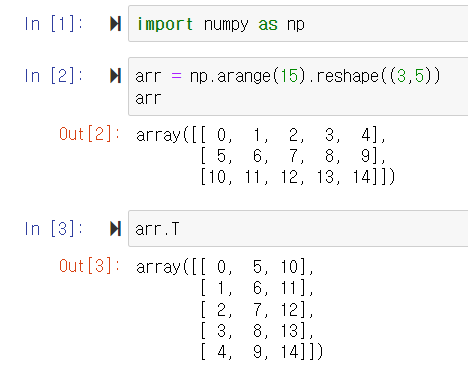Click the output row [ 5, 6, 7, 8, 9]
This screenshot has height=373, width=468.
(x=293, y=156)
